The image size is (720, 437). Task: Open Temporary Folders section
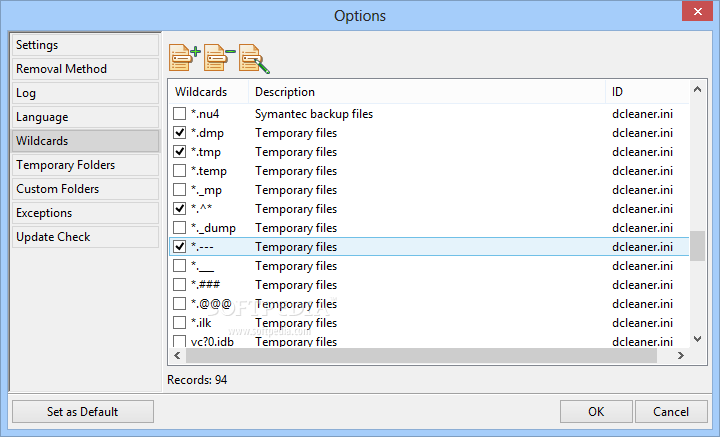pos(85,165)
